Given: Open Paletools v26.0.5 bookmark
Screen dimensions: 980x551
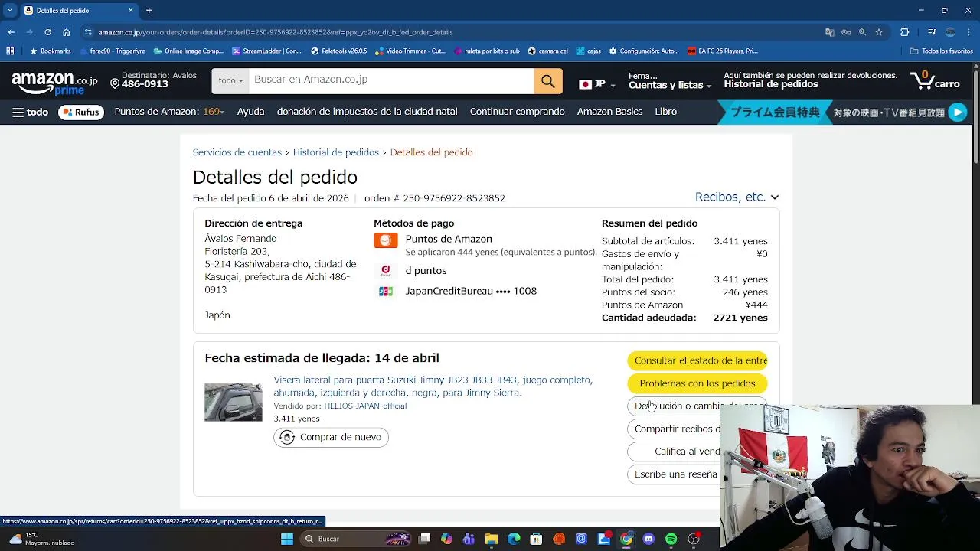Looking at the screenshot, I should pyautogui.click(x=338, y=51).
